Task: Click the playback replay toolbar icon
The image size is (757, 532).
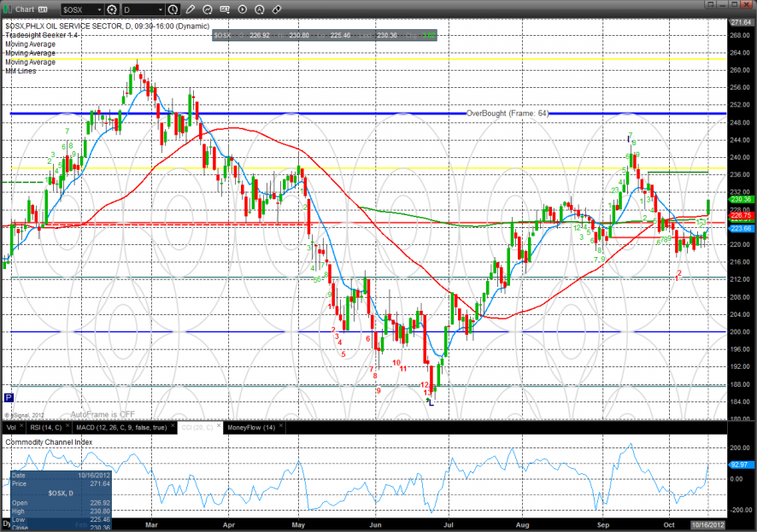Action: pyautogui.click(x=243, y=9)
